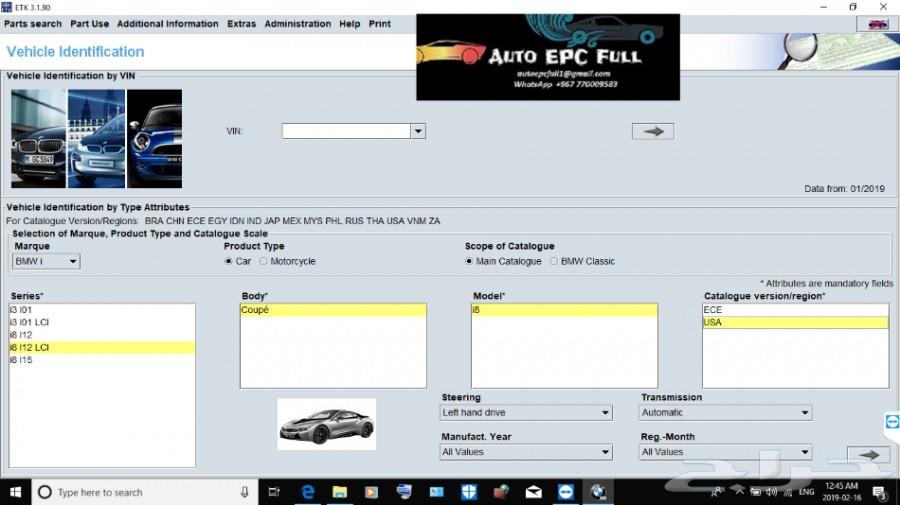
Task: Select i8 in the Model list
Action: coord(564,310)
